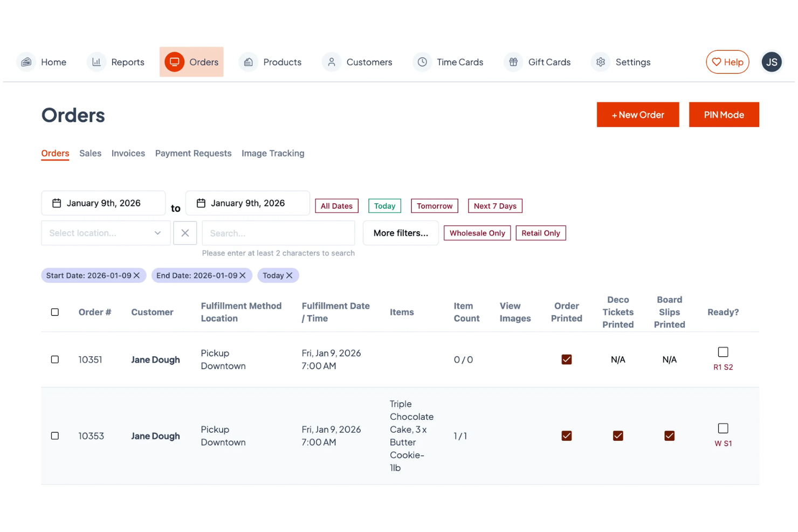Toggle the select-all orders checkbox
Viewport: 798px width, 532px height.
click(55, 312)
